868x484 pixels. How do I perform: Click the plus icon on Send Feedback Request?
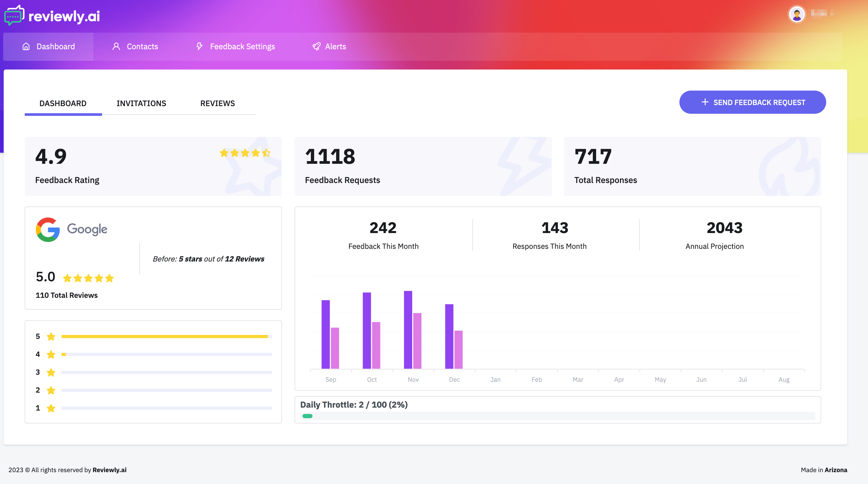click(x=705, y=102)
